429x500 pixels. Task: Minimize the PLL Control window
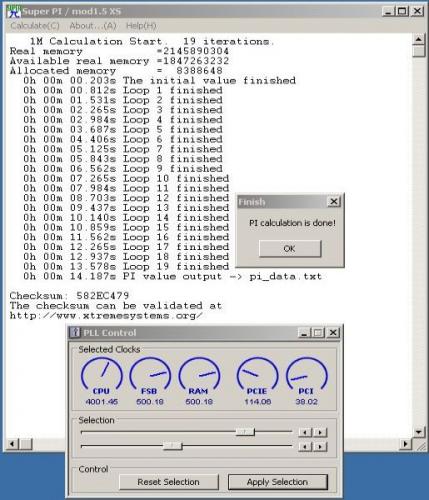pyautogui.click(x=303, y=333)
